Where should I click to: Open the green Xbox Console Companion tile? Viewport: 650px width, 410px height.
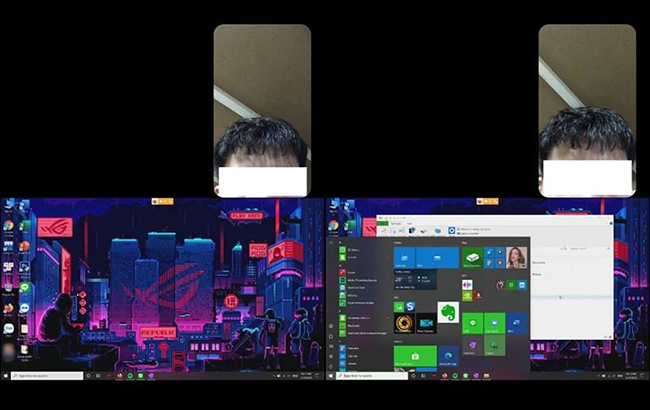coord(473,257)
